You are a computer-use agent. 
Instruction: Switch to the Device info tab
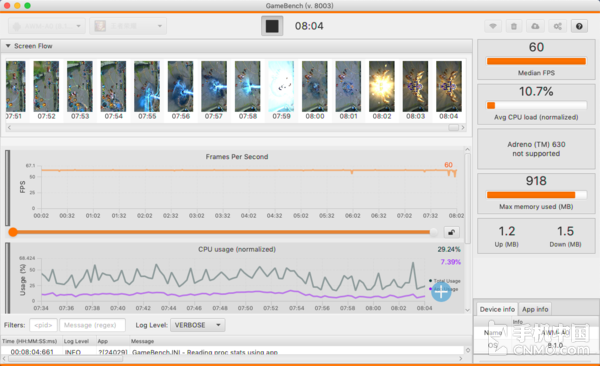tap(497, 309)
